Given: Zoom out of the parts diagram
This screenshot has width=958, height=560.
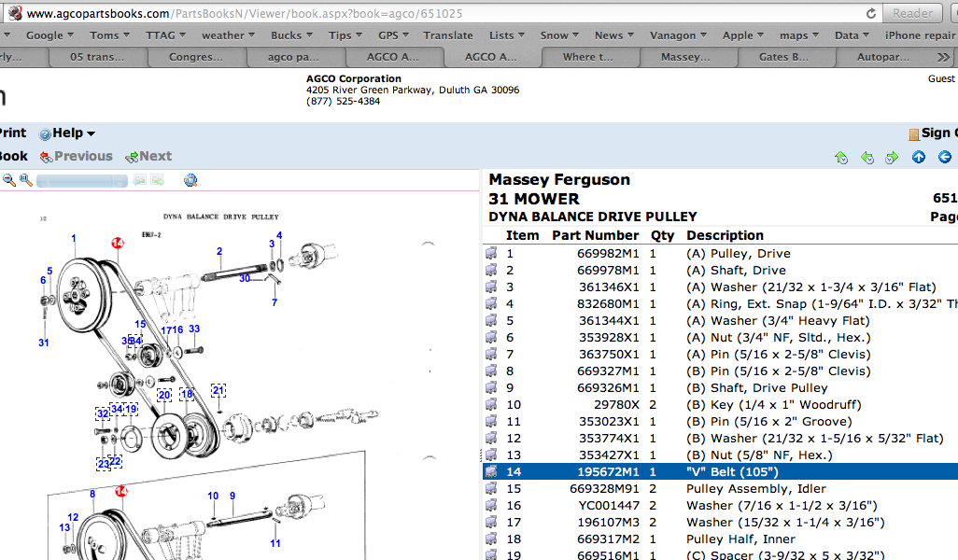Looking at the screenshot, I should tap(8, 180).
